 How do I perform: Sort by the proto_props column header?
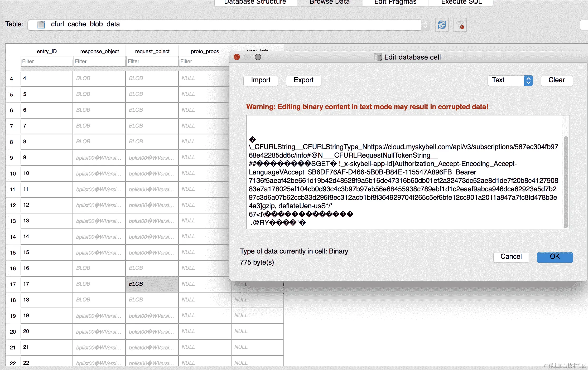click(205, 51)
